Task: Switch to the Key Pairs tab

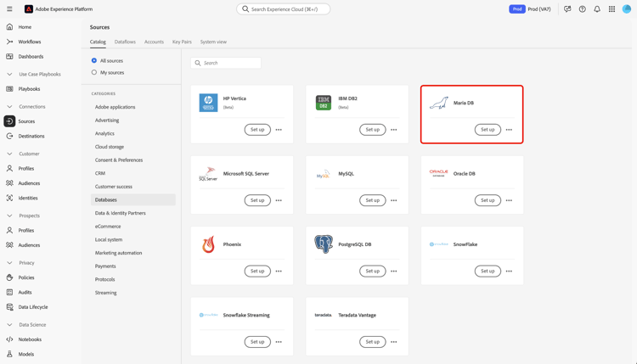Action: (182, 42)
